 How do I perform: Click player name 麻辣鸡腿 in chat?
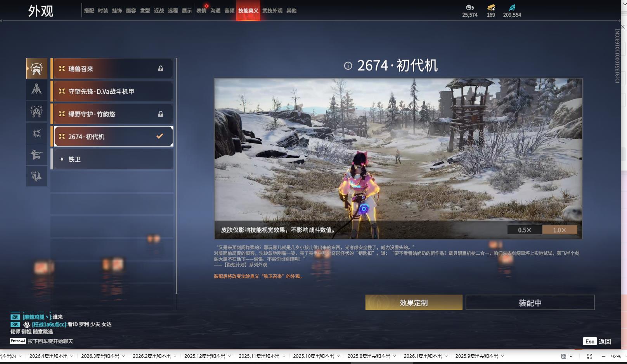(36, 317)
